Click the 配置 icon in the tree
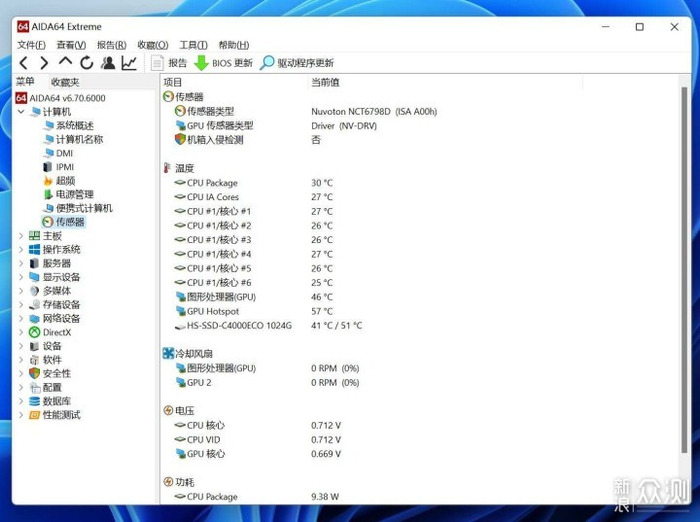The height and width of the screenshot is (522, 700). point(34,388)
